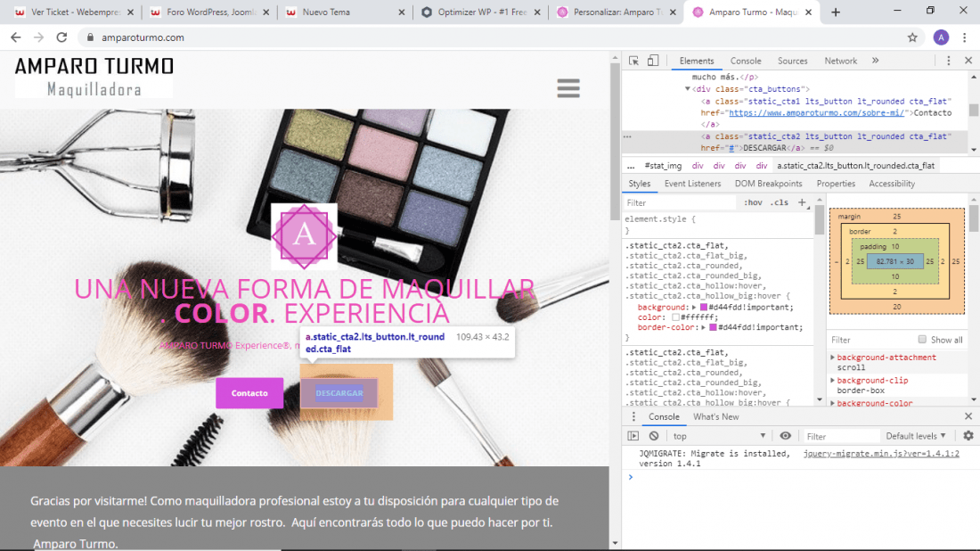
Task: Enable the Show all computed styles checkbox
Action: coord(922,340)
